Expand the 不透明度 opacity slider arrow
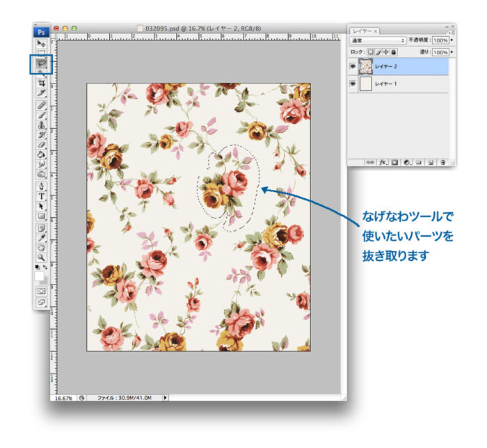 tap(452, 41)
